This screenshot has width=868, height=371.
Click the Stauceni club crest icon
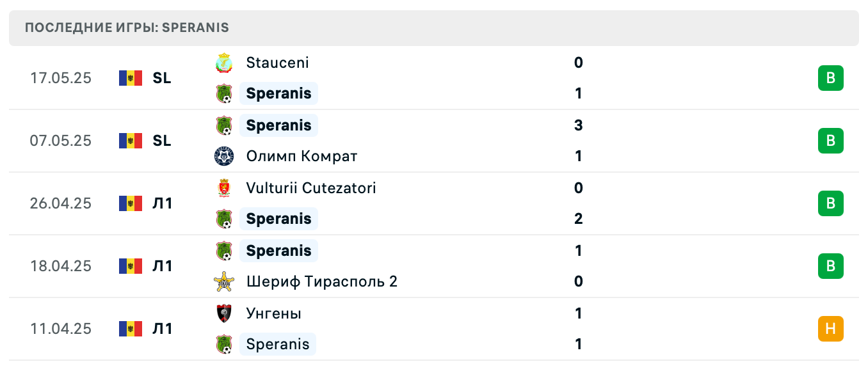click(223, 63)
